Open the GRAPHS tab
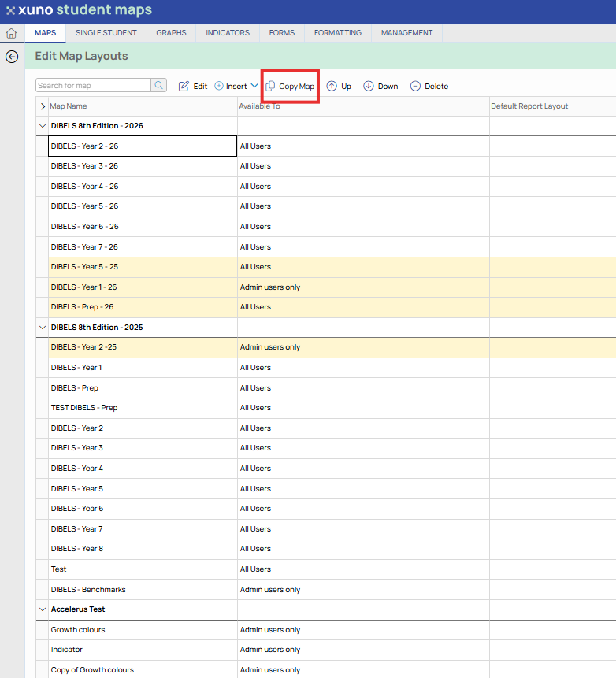This screenshot has width=616, height=678. pos(171,33)
